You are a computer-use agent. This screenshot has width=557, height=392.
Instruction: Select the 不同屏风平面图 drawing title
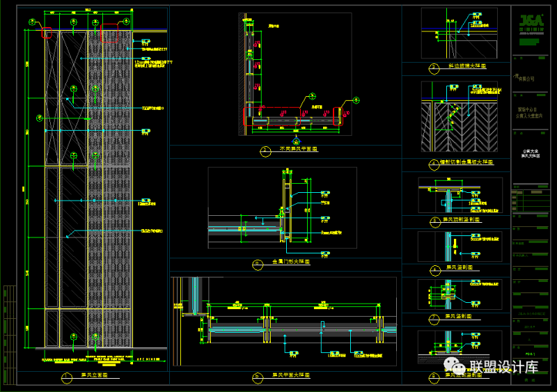(294, 149)
